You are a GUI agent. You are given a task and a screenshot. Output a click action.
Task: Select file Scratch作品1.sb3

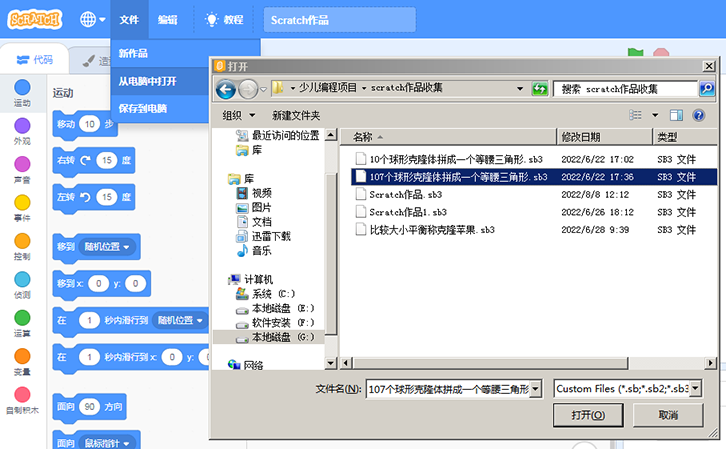click(408, 212)
